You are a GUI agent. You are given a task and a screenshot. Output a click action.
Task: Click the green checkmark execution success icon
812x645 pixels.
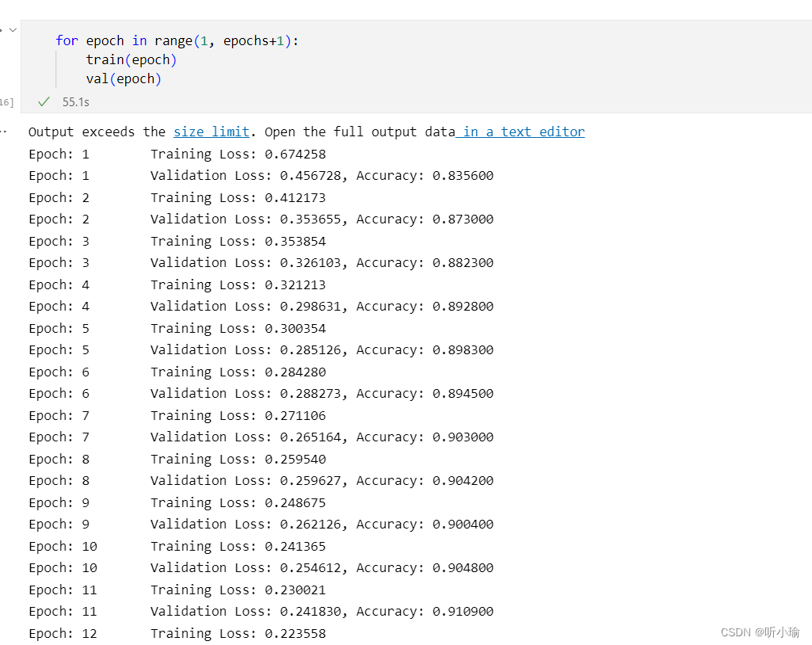point(44,101)
